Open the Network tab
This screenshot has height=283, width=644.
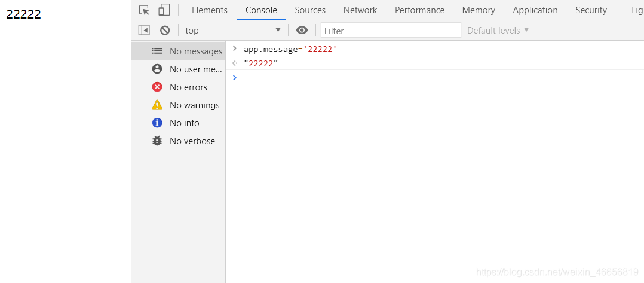(x=360, y=10)
